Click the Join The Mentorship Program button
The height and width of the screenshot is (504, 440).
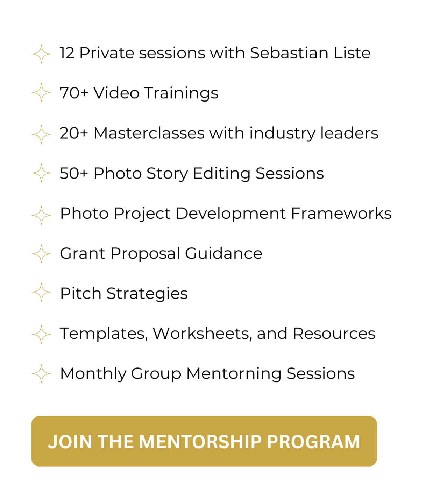point(204,441)
